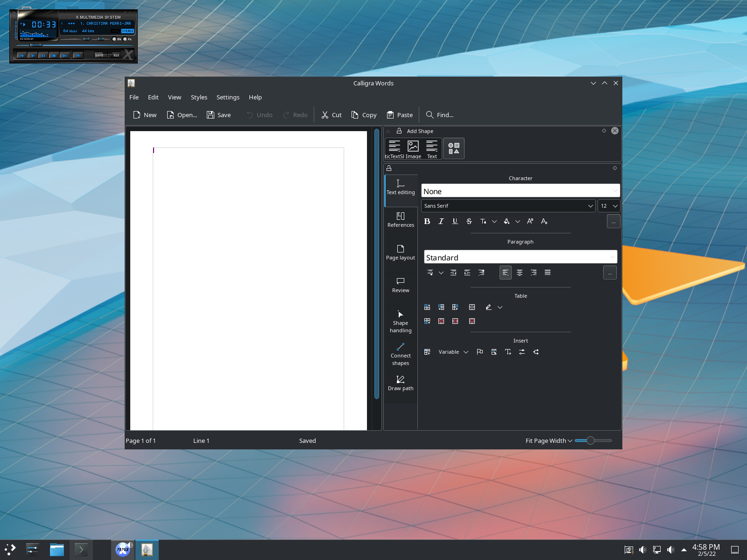
Task: Justify the paragraph text
Action: point(548,273)
